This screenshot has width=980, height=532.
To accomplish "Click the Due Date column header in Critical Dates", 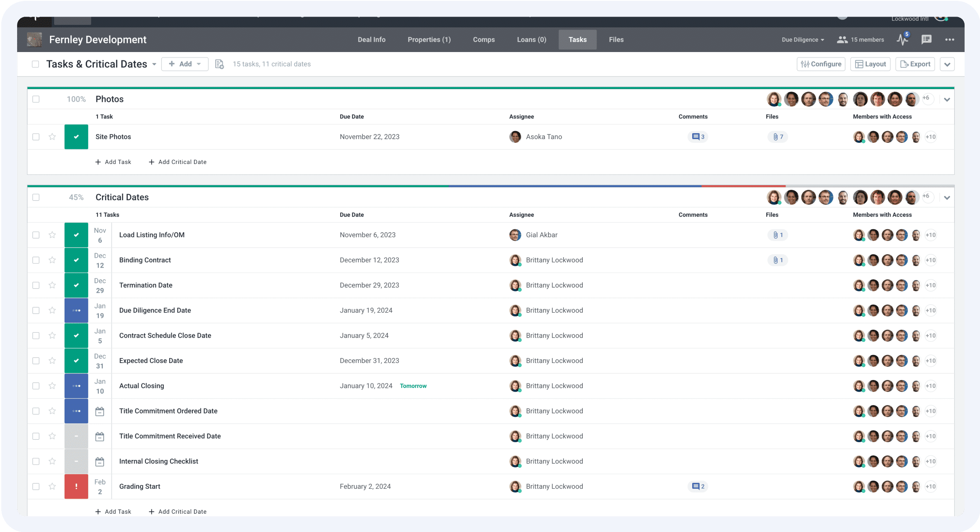I will click(x=352, y=215).
